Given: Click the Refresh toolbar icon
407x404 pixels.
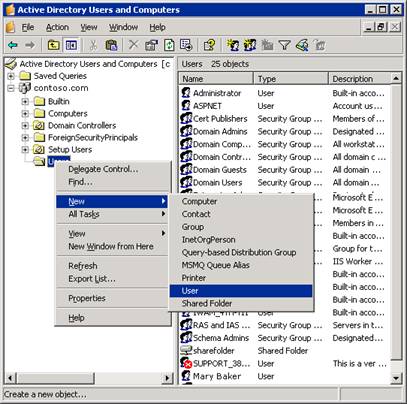Looking at the screenshot, I should (x=169, y=45).
